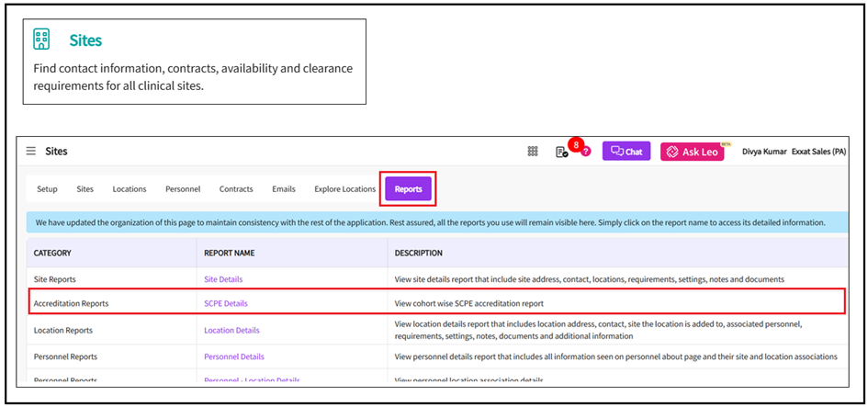Switch to the Sites tab
The width and height of the screenshot is (868, 407).
pos(85,189)
